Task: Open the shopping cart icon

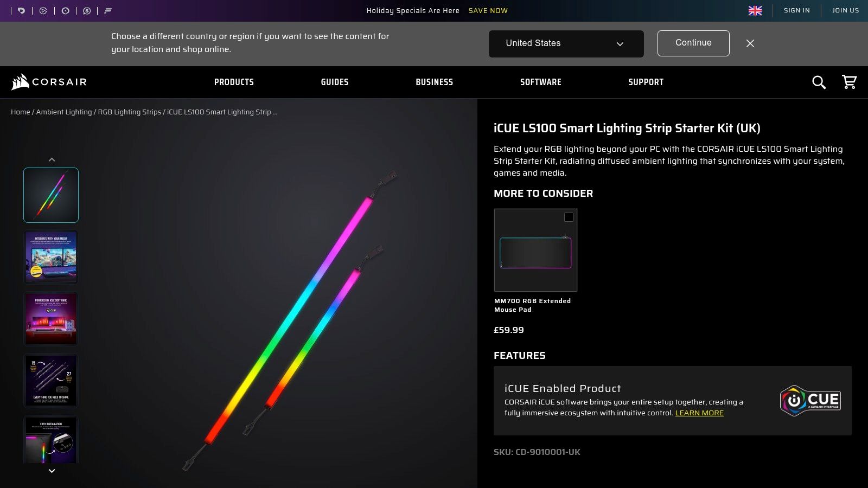Action: 849,82
